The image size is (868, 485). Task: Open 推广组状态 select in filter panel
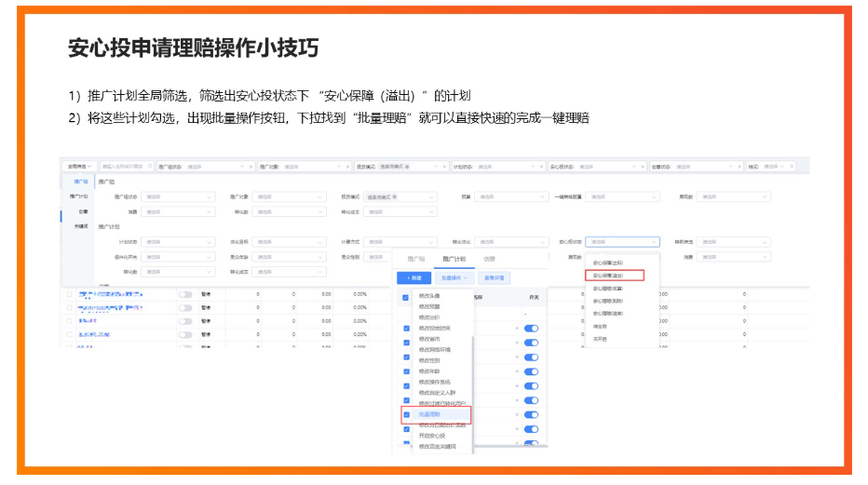coord(178,196)
